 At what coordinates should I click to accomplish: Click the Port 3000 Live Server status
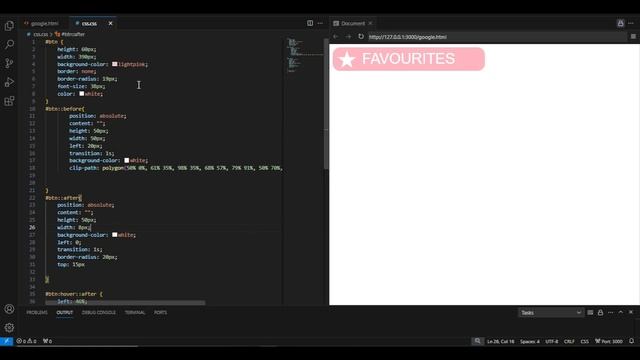click(x=609, y=341)
